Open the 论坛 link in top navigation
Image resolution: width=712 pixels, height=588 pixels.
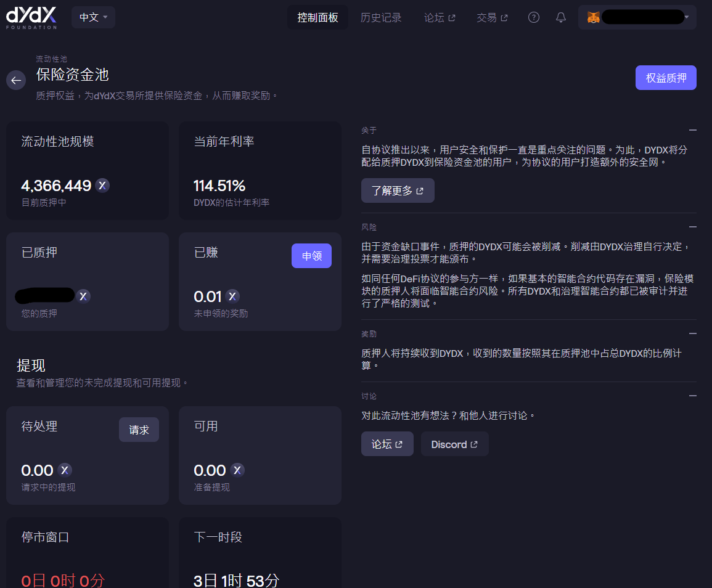coord(439,17)
